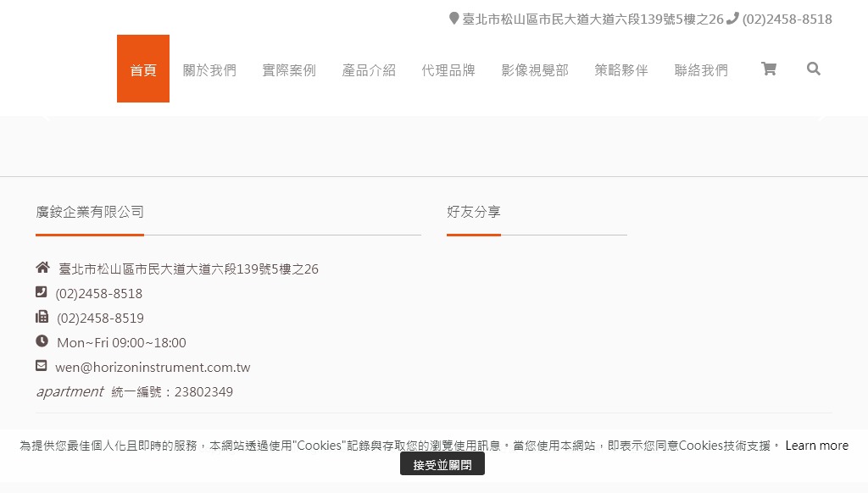Select the 首頁 menu item

[143, 69]
